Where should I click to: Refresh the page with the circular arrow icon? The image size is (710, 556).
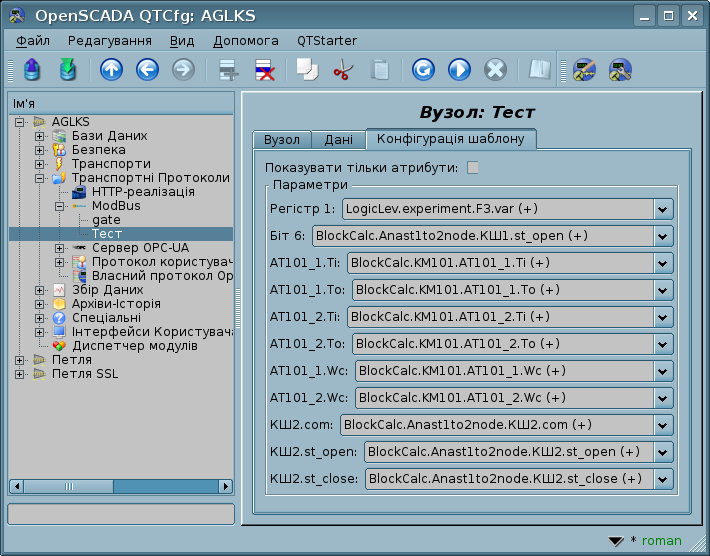tap(423, 70)
